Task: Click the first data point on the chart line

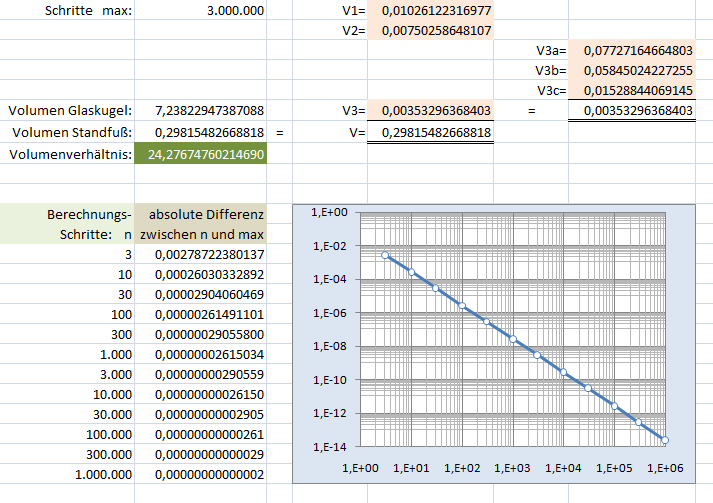Action: coord(386,255)
